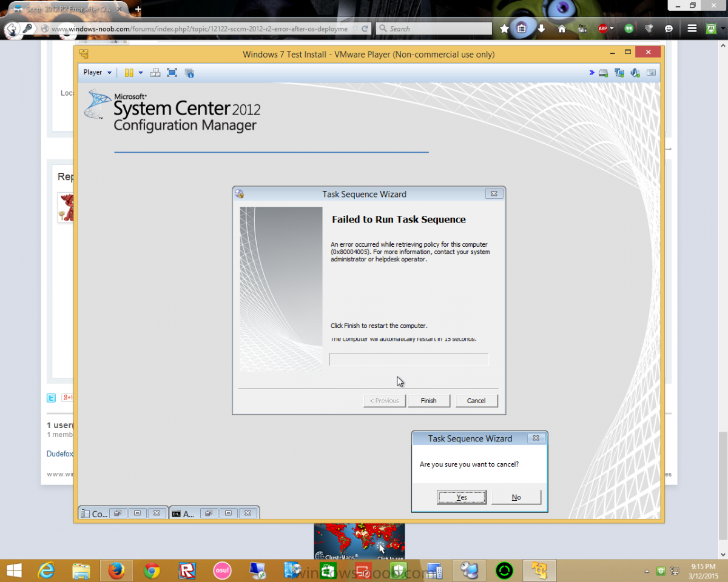The image size is (728, 582).
Task: Select the 'Co...' minimized window in VM
Action: [95, 513]
